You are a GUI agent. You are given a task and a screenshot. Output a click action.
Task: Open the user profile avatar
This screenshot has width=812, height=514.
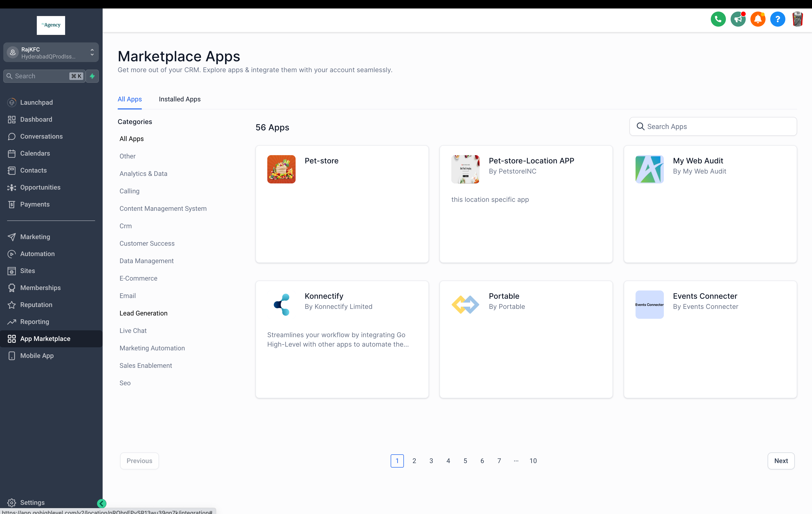coord(798,19)
